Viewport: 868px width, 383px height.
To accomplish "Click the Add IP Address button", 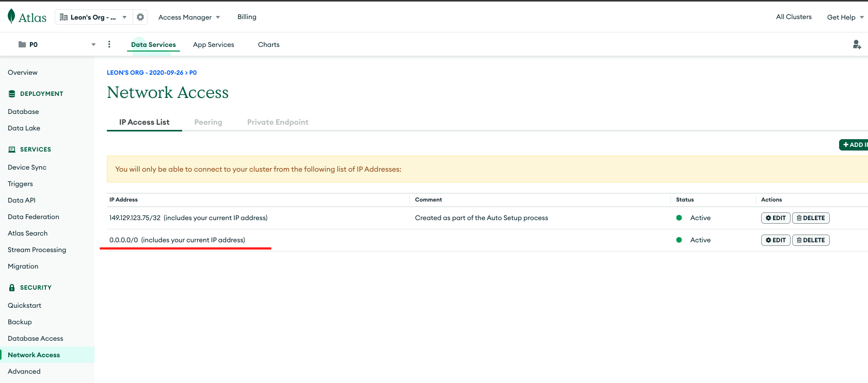I will click(854, 145).
